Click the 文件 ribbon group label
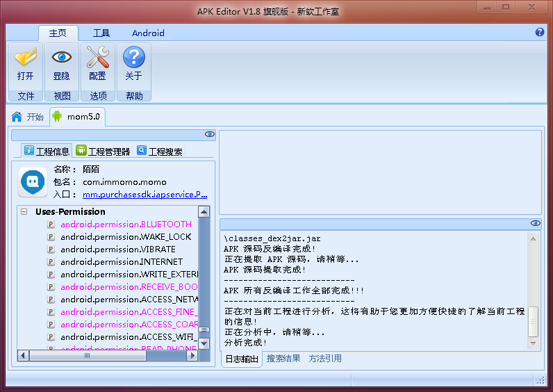The height and width of the screenshot is (392, 553). [x=26, y=96]
